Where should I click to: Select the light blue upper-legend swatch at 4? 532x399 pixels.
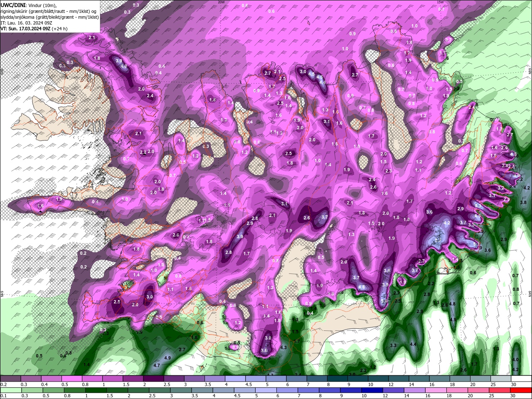pos(235,379)
